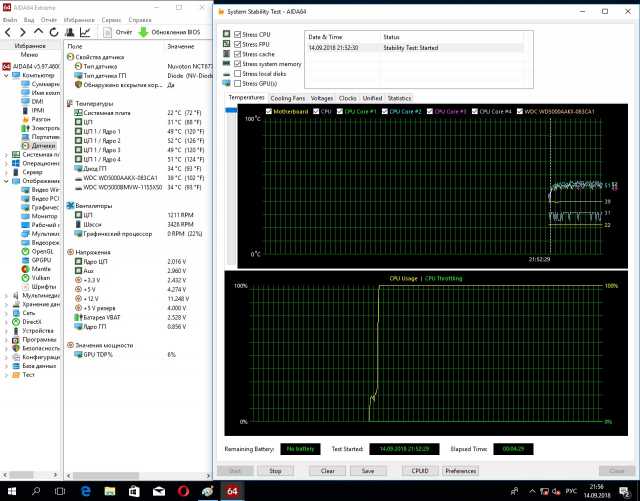Toggle Stress system memory checkbox
The height and width of the screenshot is (501, 640).
238,64
